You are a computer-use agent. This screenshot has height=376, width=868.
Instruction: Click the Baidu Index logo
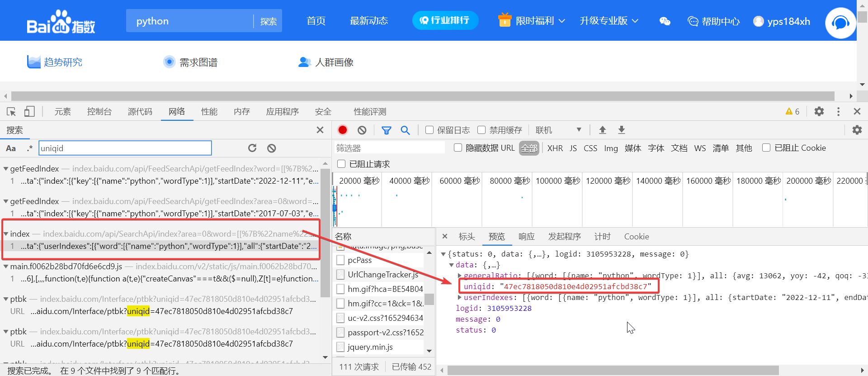tap(61, 22)
